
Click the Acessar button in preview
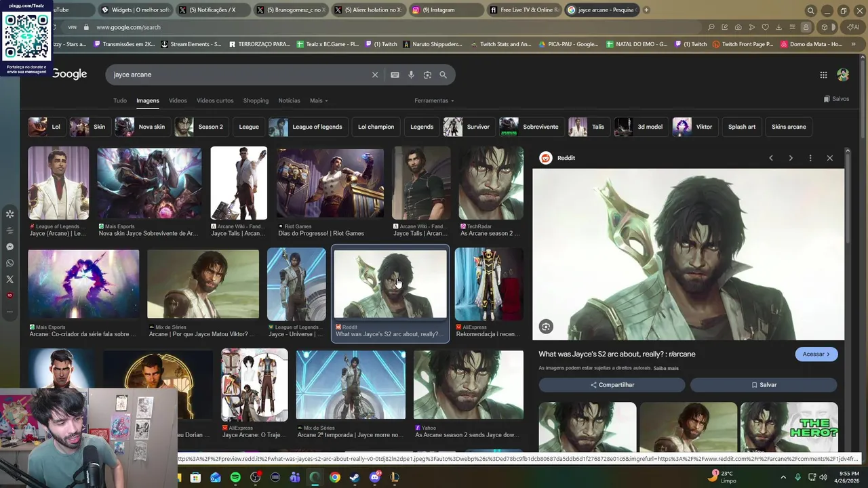pyautogui.click(x=816, y=354)
